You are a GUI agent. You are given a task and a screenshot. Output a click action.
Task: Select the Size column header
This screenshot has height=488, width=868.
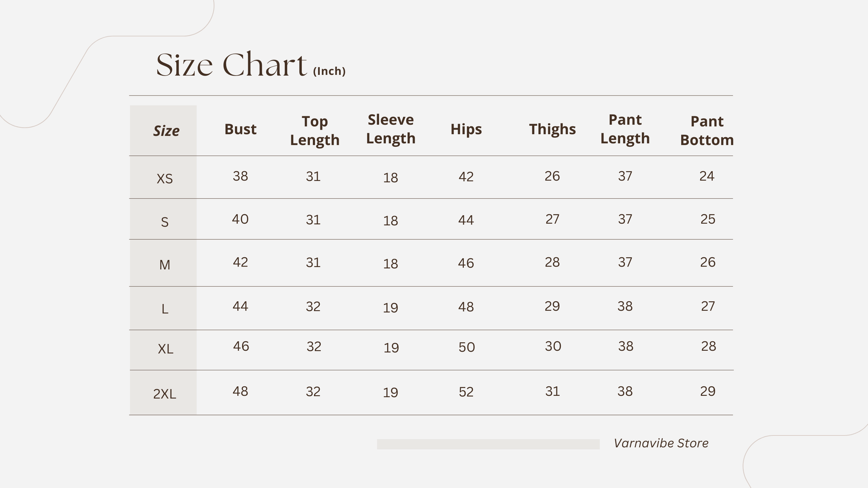166,131
